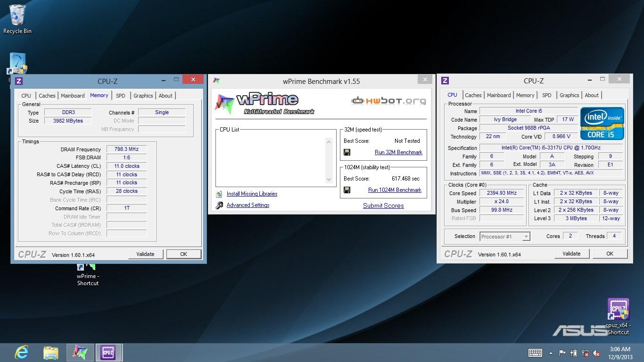644x362 pixels.
Task: Open Graphics tab in right CPU-Z window
Action: 570,95
